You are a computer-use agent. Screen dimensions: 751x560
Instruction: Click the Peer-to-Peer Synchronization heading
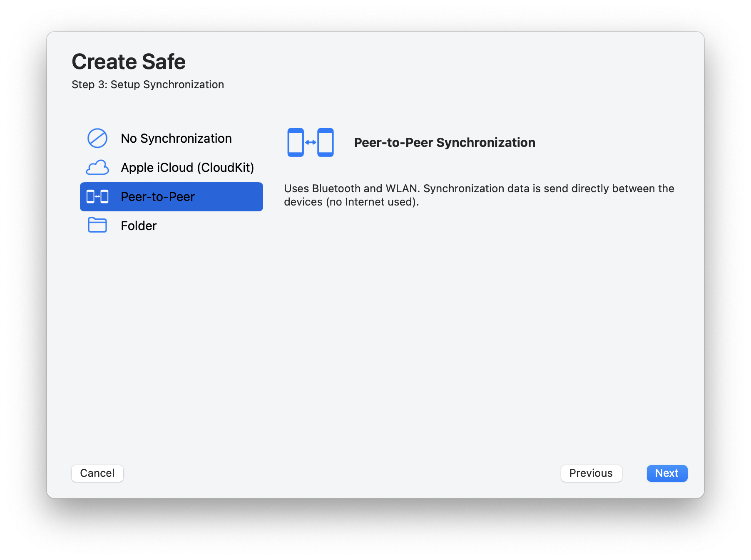click(445, 142)
